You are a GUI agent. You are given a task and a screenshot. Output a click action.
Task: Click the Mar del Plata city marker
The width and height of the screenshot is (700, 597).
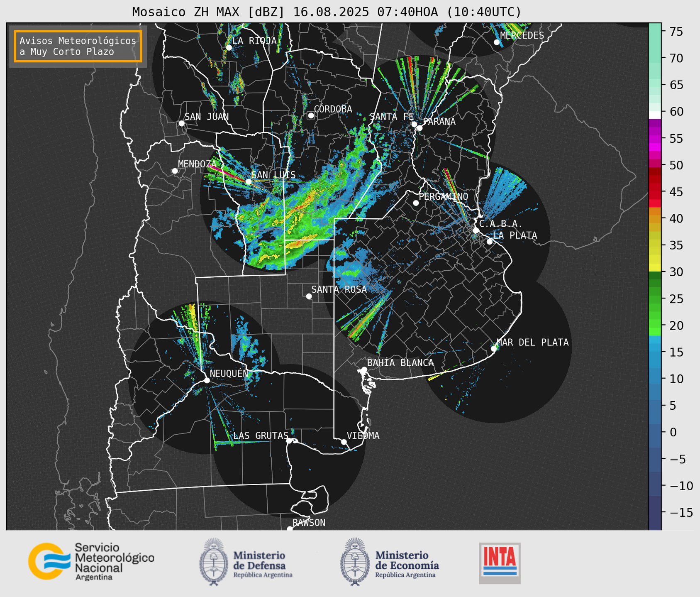coord(494,349)
